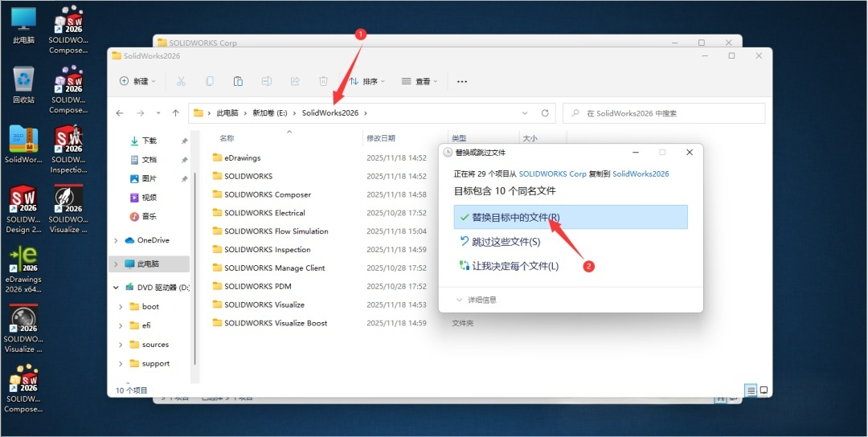
Task: Select the SolidWor... zip archive on desktop
Action: (x=23, y=145)
